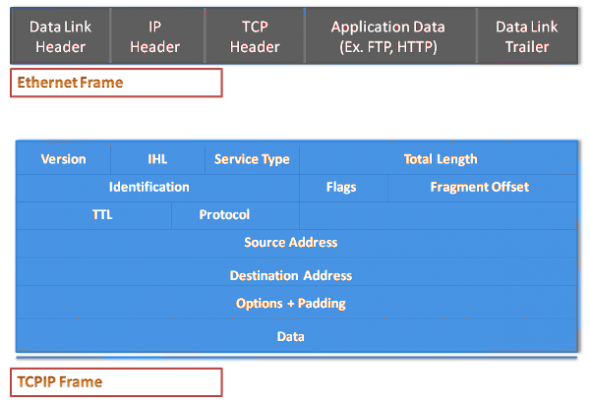Select the "Fragment Offset" field cell

pyautogui.click(x=483, y=188)
